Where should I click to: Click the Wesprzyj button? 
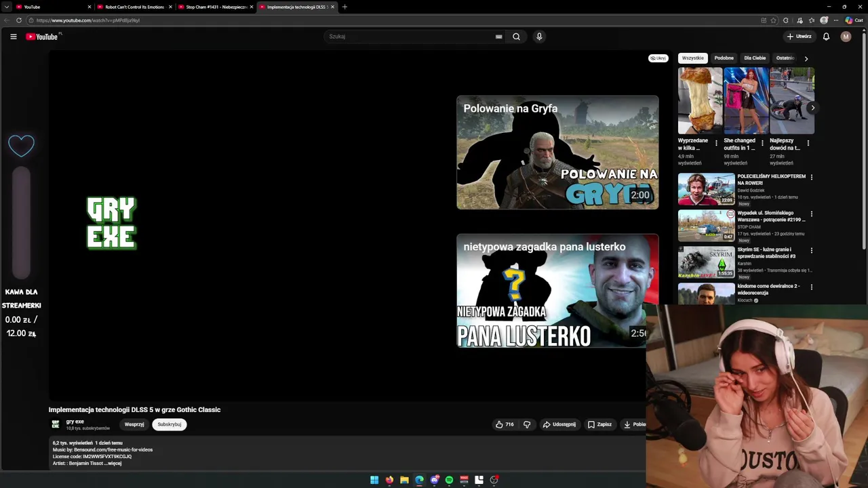pos(134,424)
